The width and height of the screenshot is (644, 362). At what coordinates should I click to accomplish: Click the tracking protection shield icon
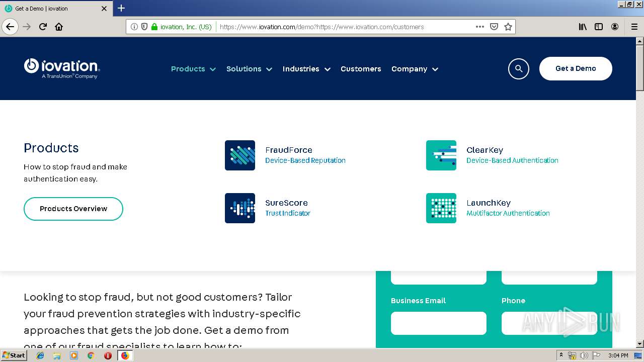pyautogui.click(x=144, y=27)
